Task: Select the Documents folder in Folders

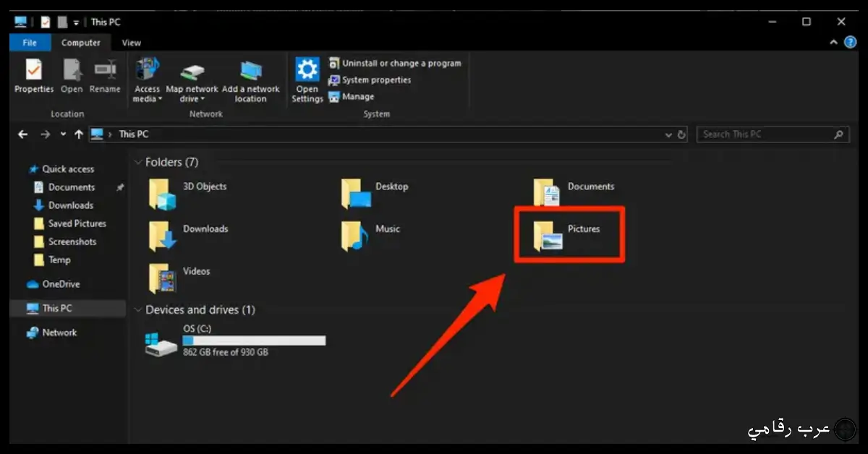Action: coord(548,194)
